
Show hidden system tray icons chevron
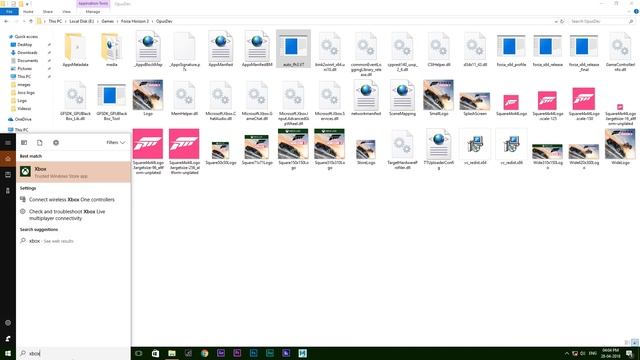point(567,353)
